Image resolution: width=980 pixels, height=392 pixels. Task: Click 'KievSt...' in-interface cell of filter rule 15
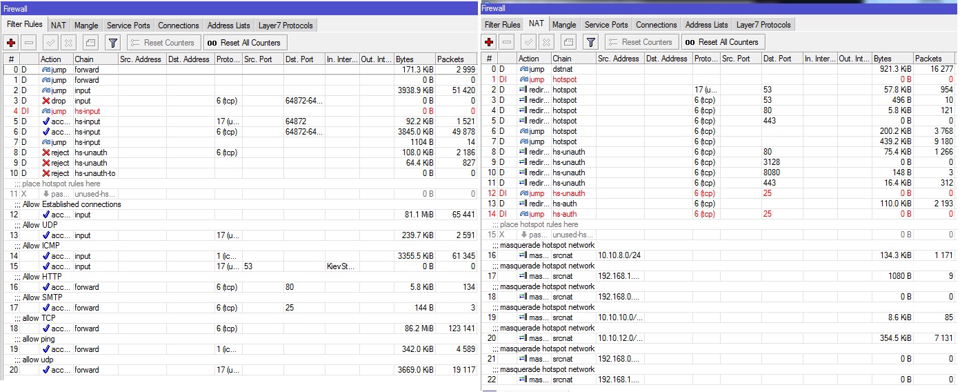click(x=342, y=266)
